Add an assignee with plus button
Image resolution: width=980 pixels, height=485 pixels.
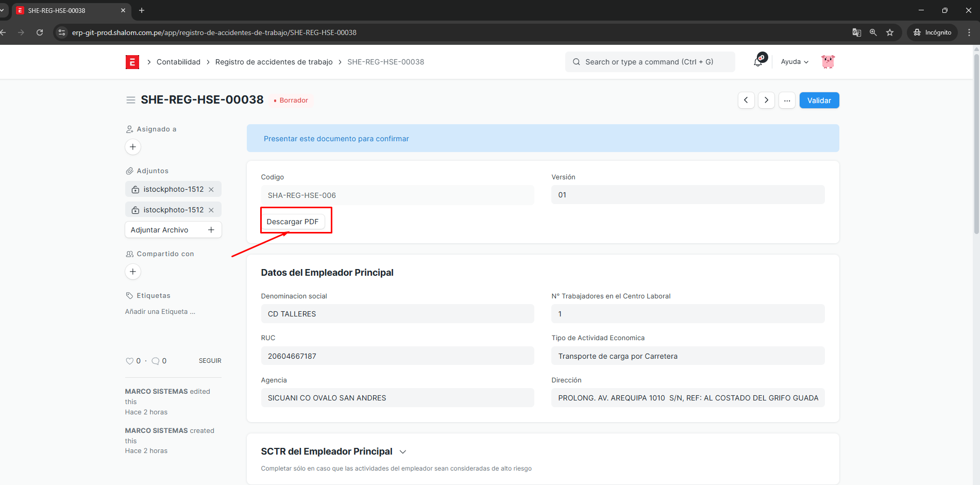[x=133, y=147]
